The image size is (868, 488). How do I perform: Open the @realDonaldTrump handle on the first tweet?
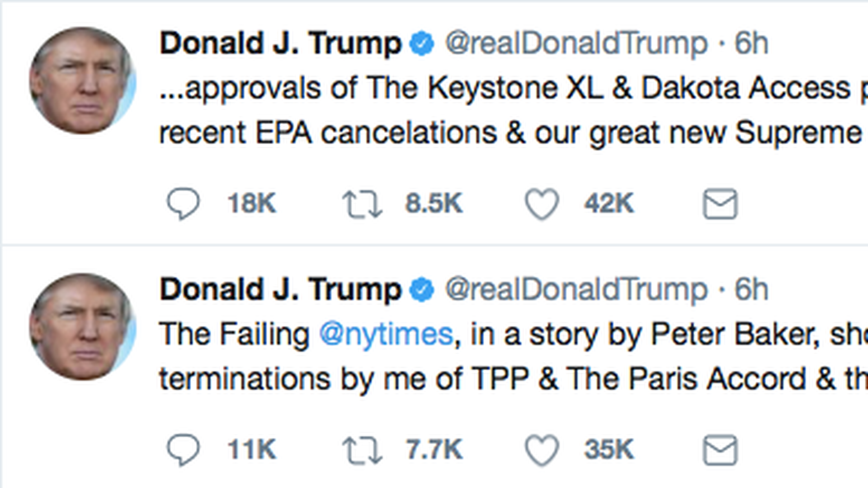pos(576,44)
